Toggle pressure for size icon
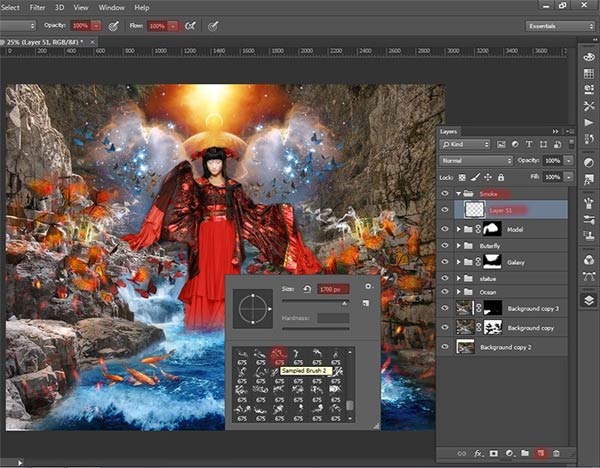 [x=213, y=26]
